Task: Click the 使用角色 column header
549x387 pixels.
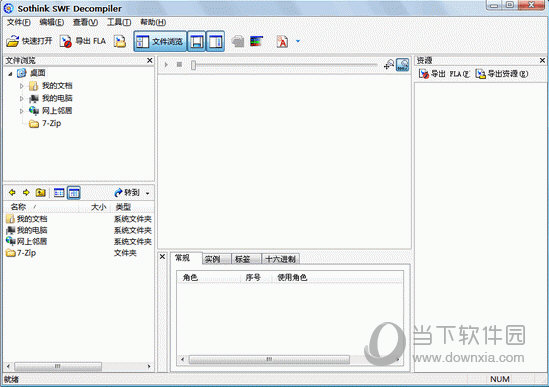Action: tap(338, 278)
